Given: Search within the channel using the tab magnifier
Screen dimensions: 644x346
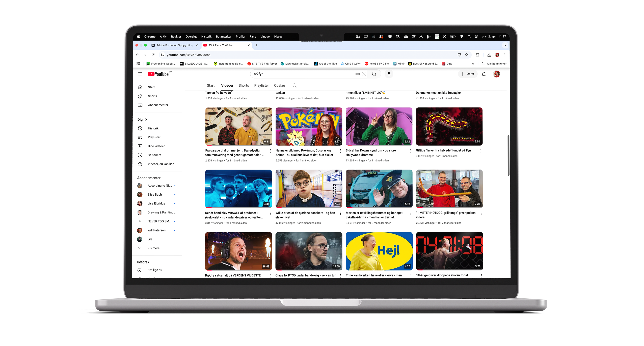Looking at the screenshot, I should click(x=294, y=86).
